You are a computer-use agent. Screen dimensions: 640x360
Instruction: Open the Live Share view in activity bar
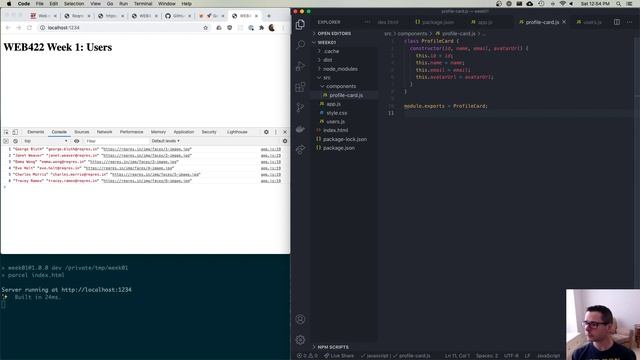(300, 149)
